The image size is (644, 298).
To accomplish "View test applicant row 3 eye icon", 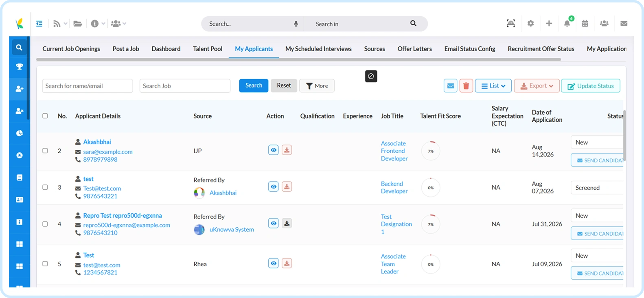I will coord(274,187).
